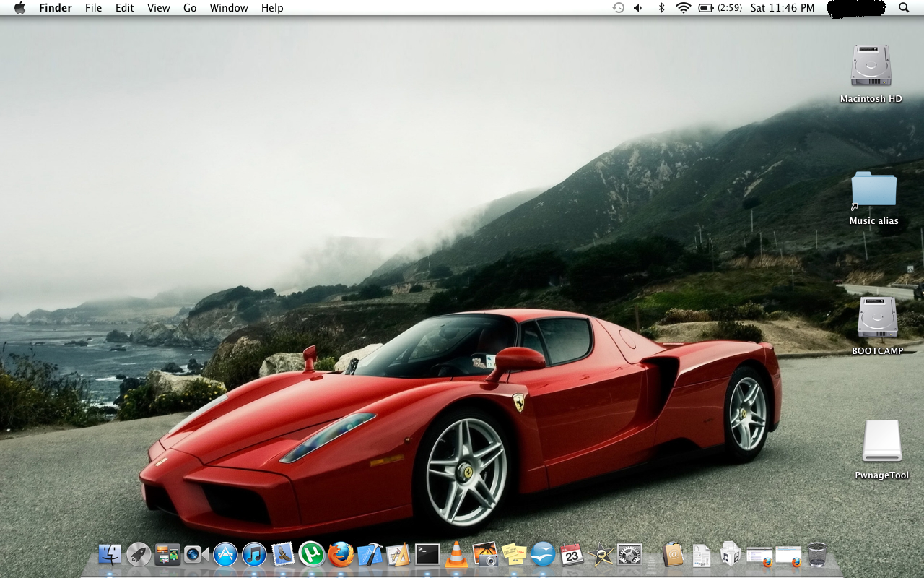Click the clock reading Sat 11:46 PM

[783, 8]
